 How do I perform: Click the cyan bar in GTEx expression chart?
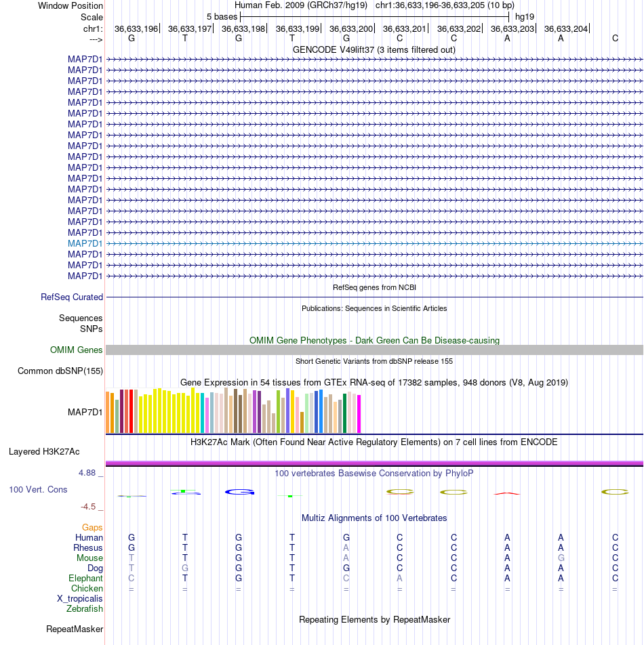tap(203, 413)
